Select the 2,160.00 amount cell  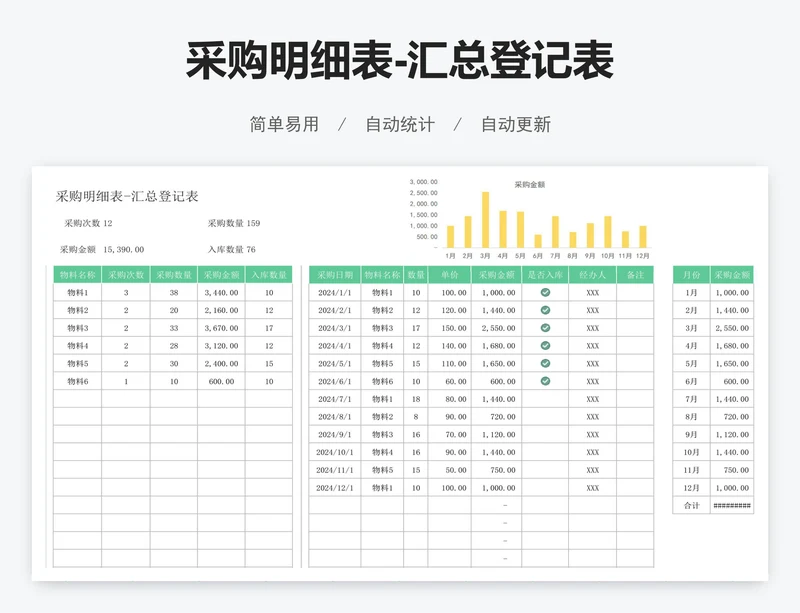pyautogui.click(x=221, y=310)
